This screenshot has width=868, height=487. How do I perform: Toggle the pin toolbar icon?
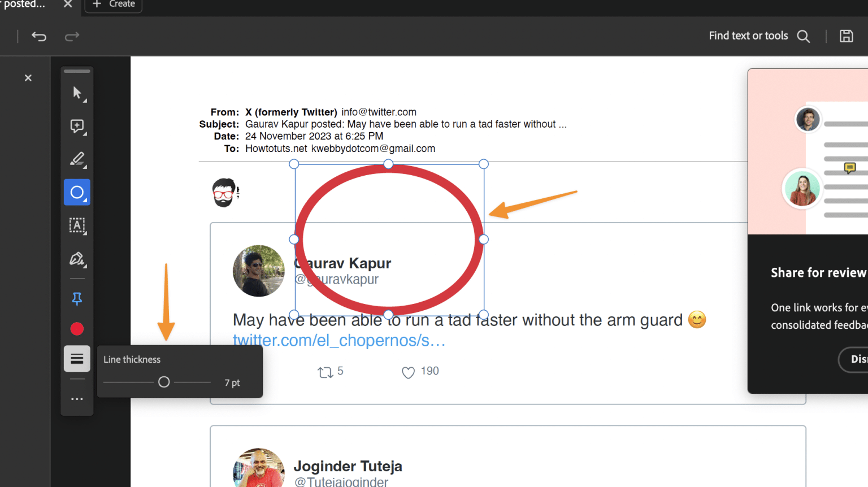tap(77, 299)
